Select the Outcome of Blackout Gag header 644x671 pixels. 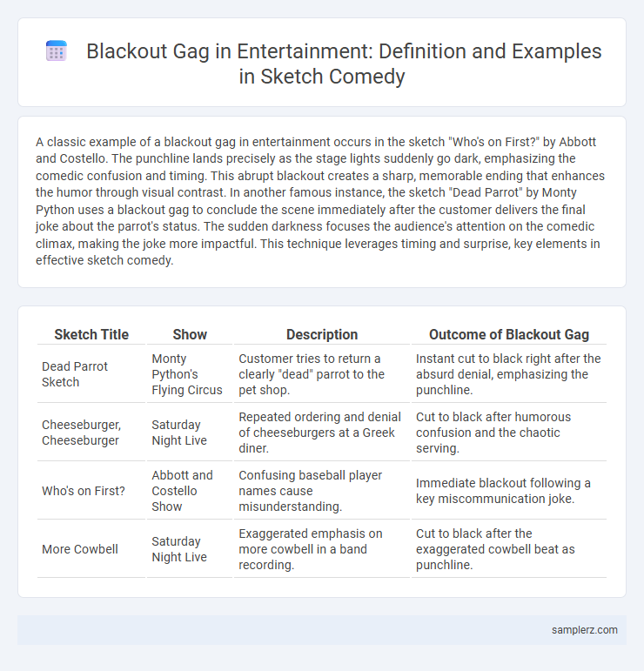pos(509,334)
